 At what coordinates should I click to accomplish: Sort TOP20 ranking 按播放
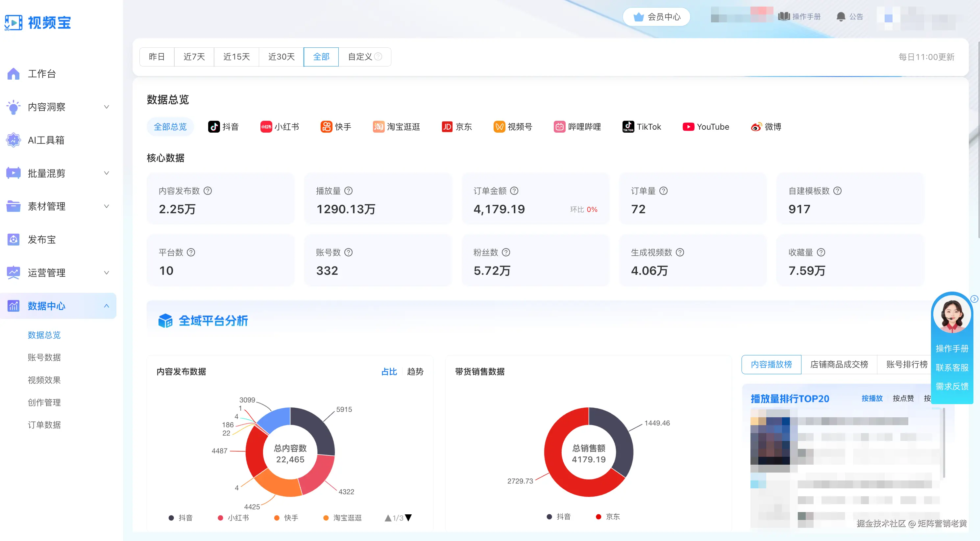pos(872,398)
